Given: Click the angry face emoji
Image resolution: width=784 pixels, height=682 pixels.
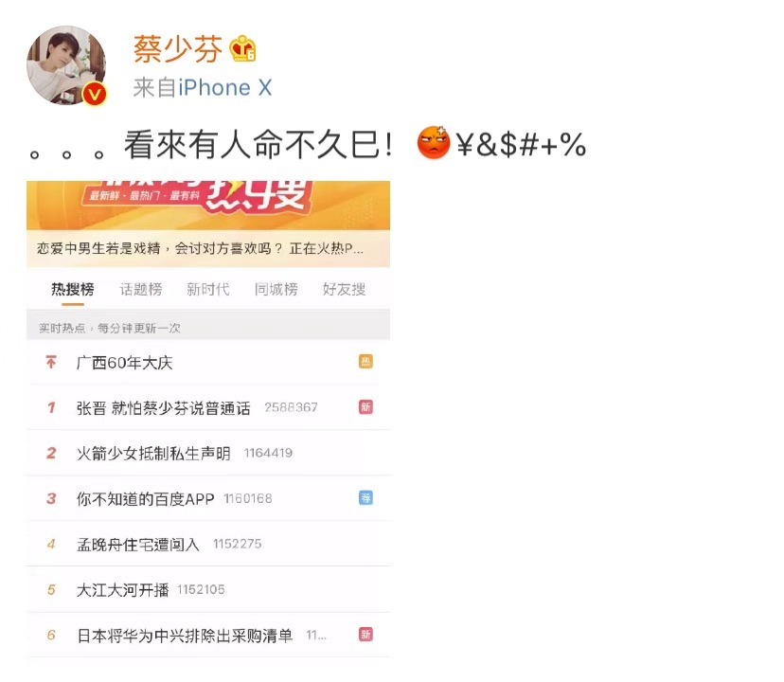Looking at the screenshot, I should pyautogui.click(x=433, y=143).
